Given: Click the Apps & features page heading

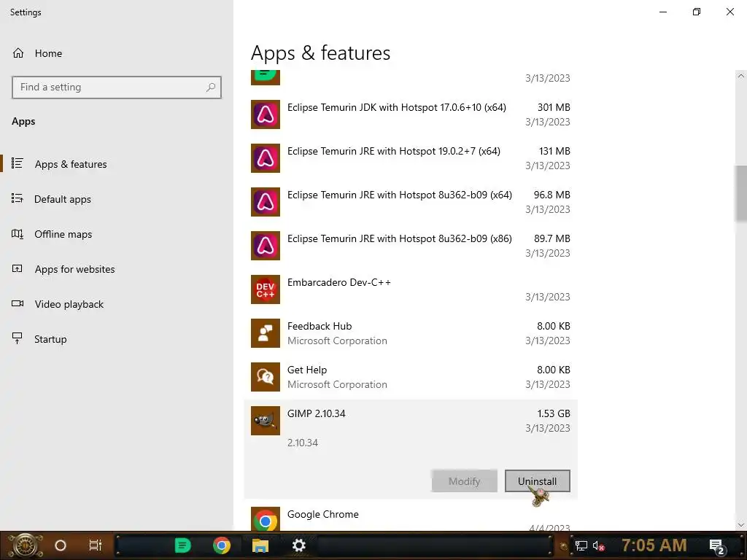Looking at the screenshot, I should pos(320,52).
